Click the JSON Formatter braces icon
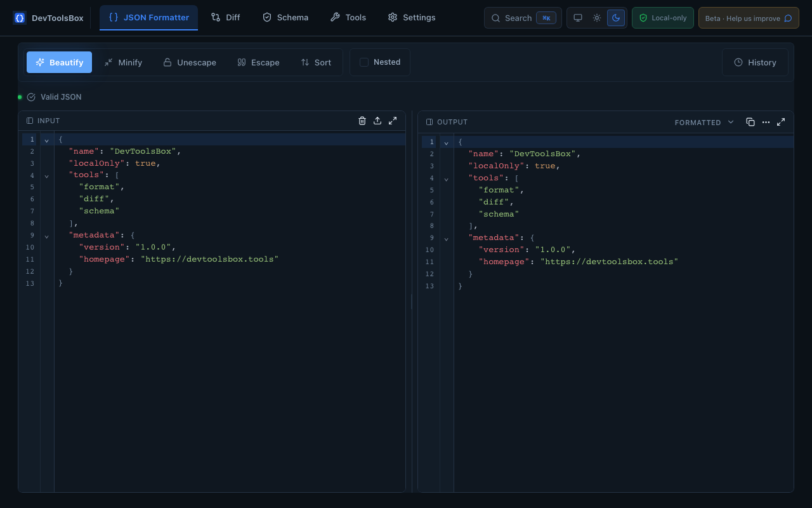 click(x=114, y=18)
